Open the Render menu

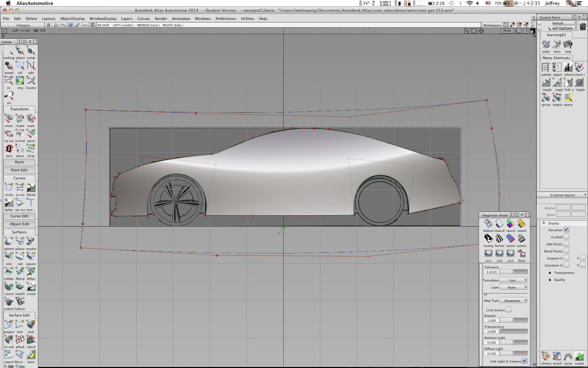[x=161, y=18]
